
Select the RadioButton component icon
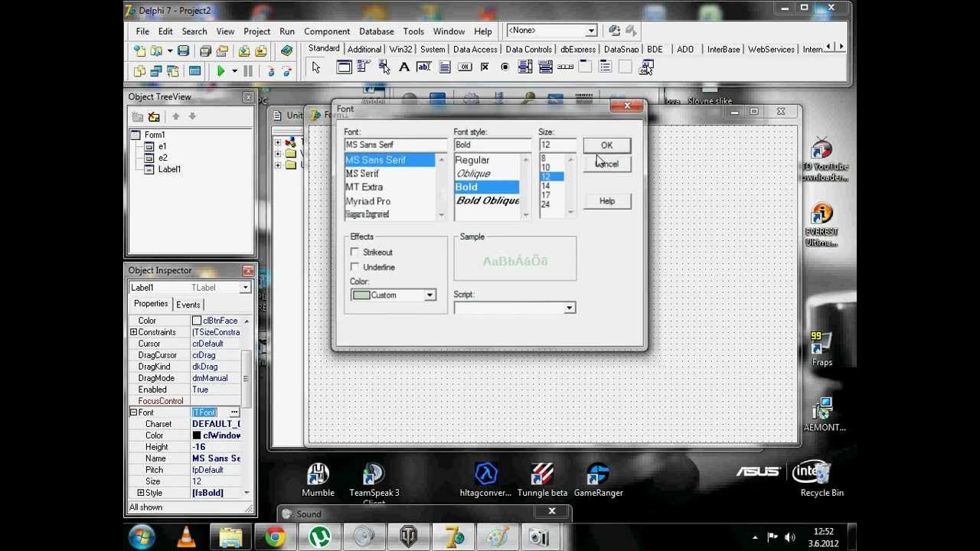click(x=505, y=67)
